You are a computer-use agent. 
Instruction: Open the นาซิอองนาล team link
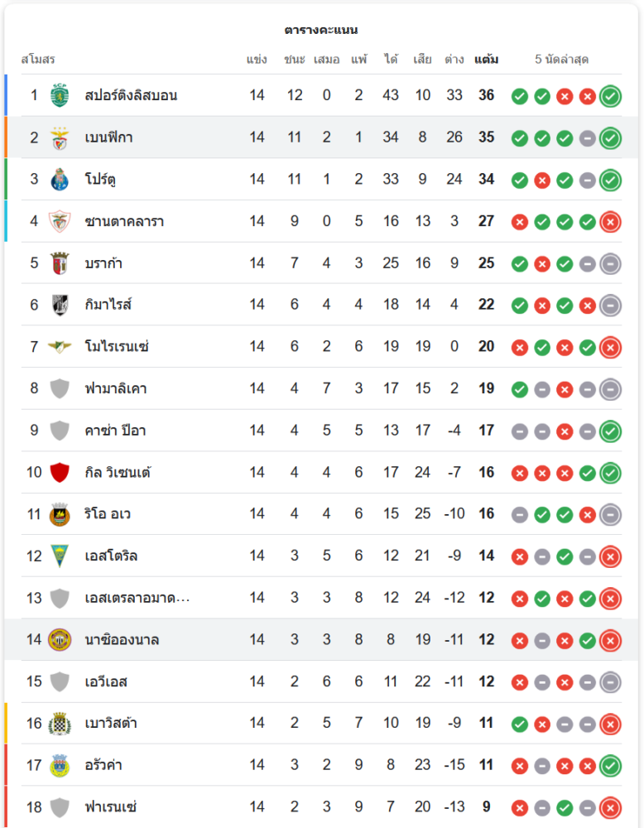[x=122, y=640]
